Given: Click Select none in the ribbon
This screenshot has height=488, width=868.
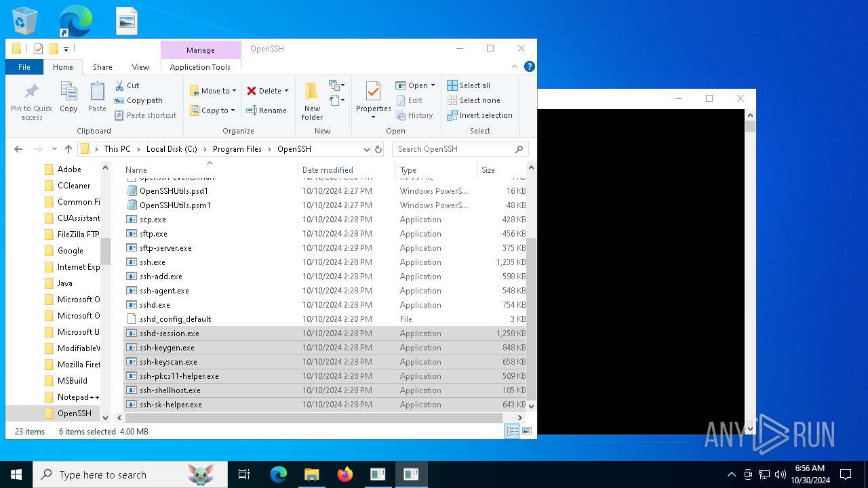Looking at the screenshot, I should tap(473, 100).
